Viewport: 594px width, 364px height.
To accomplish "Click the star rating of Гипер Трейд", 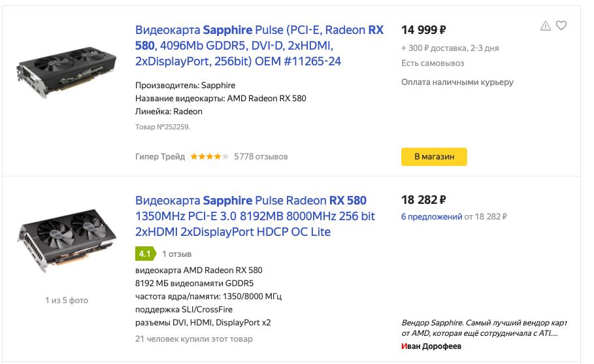I will (x=209, y=156).
